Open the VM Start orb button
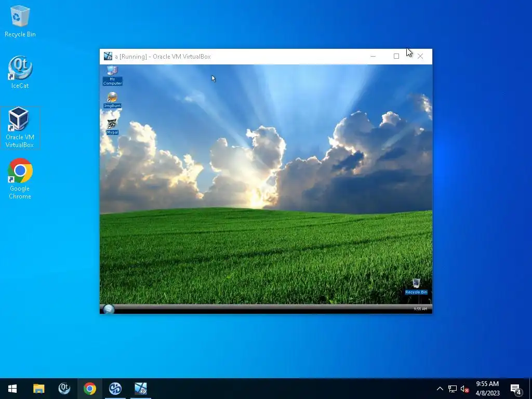The width and height of the screenshot is (532, 399). [x=109, y=309]
